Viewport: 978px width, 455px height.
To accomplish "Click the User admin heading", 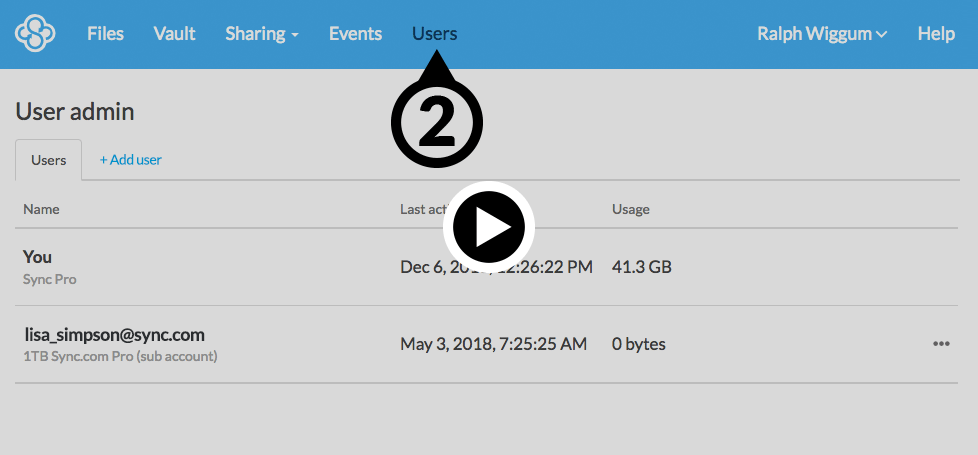I will pyautogui.click(x=75, y=111).
